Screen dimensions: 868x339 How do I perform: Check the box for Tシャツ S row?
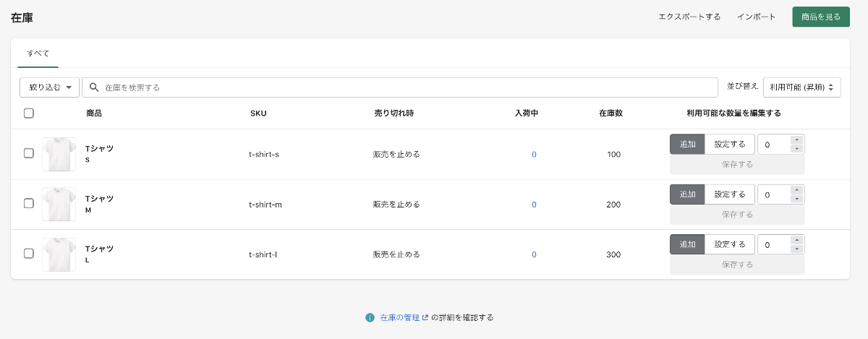pos(29,153)
